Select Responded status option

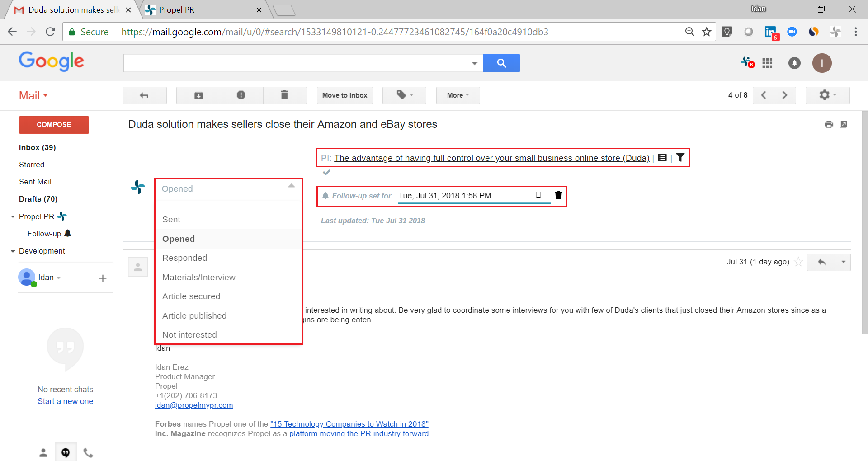coord(228,258)
